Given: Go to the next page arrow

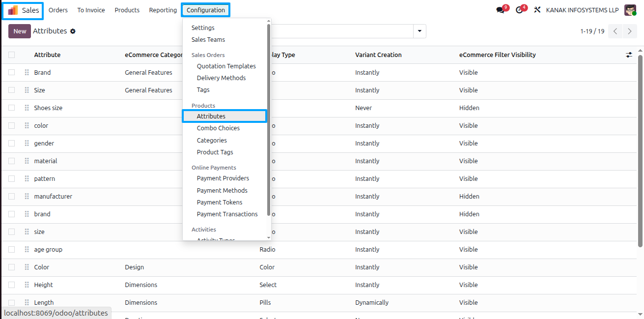Looking at the screenshot, I should click(630, 31).
